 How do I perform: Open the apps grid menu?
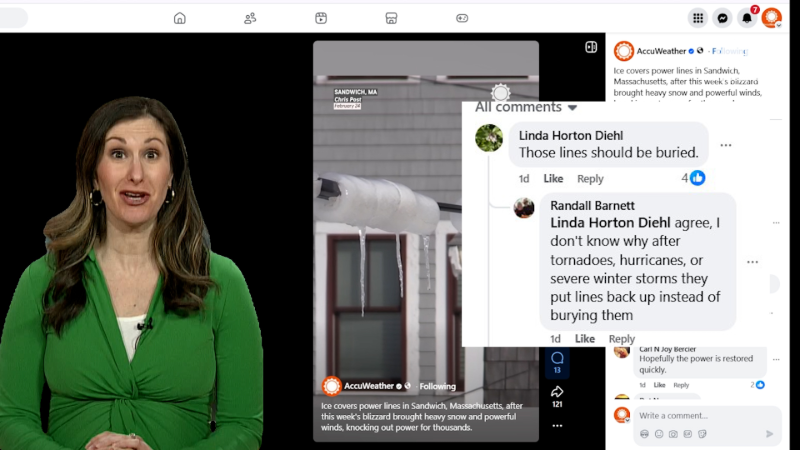[x=698, y=18]
